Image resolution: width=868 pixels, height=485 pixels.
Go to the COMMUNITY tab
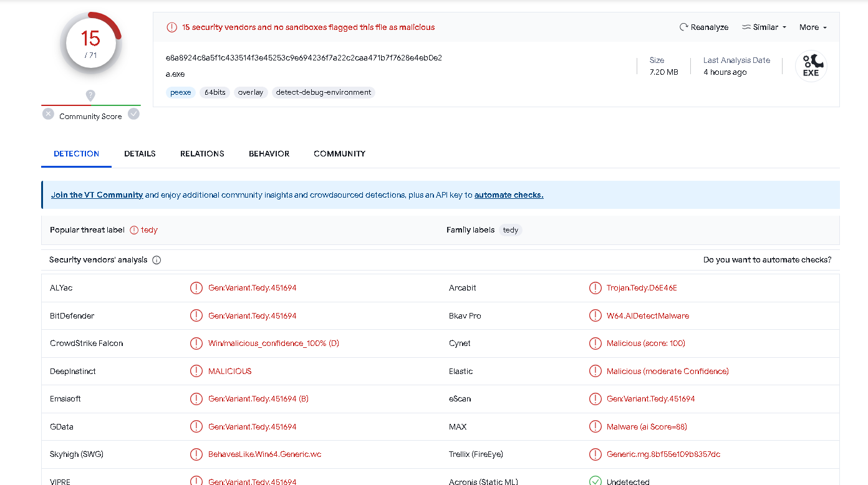pyautogui.click(x=339, y=154)
